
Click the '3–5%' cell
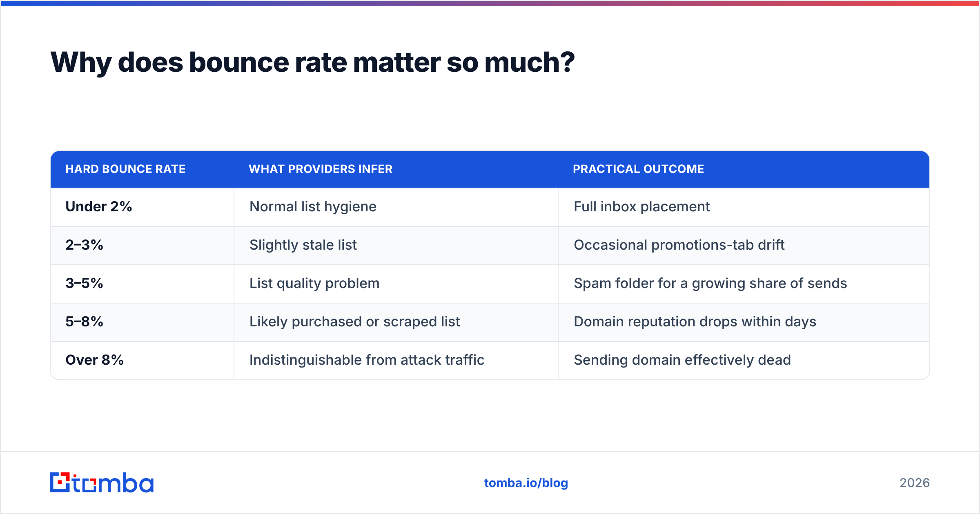click(x=142, y=284)
